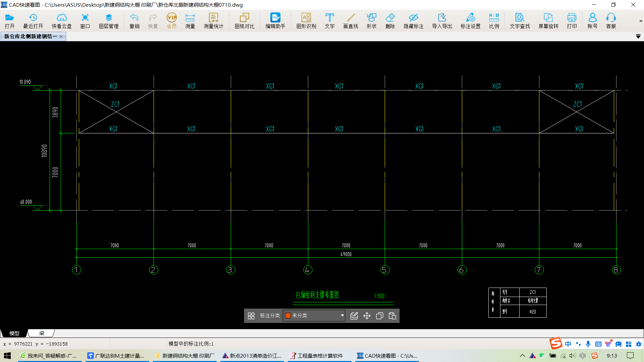Screen dimensions: 644x362
Task: Switch to the 模型 layout tab
Action: click(14, 333)
